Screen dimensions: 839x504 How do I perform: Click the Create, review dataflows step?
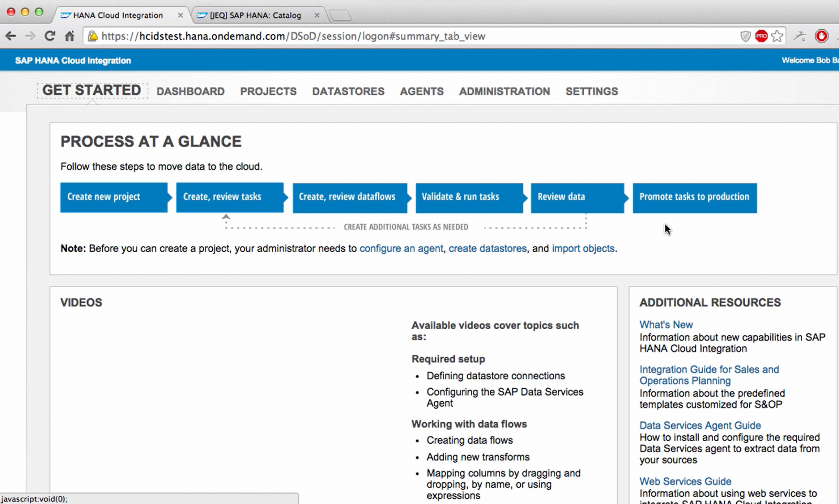pyautogui.click(x=351, y=198)
